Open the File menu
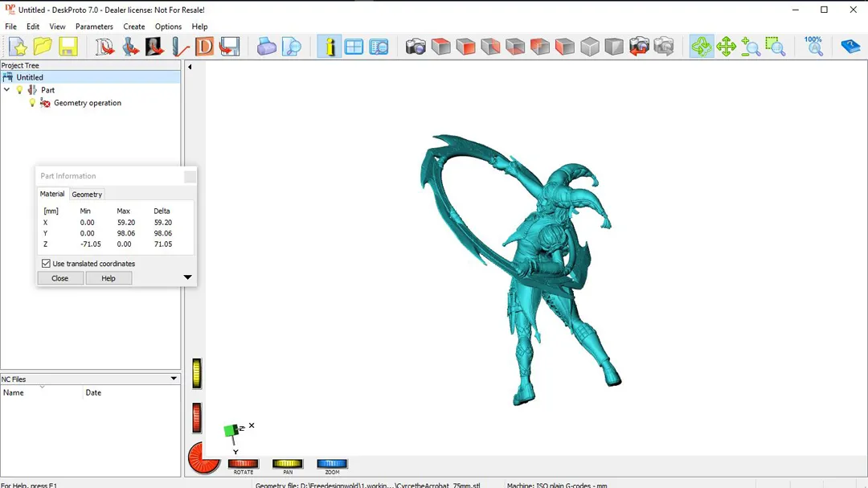The image size is (868, 488). pos(10,27)
